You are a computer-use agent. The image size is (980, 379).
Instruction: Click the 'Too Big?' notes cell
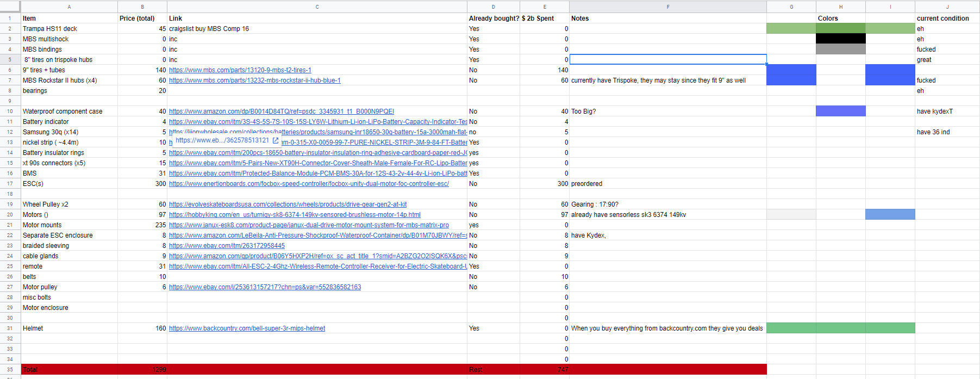tap(667, 111)
